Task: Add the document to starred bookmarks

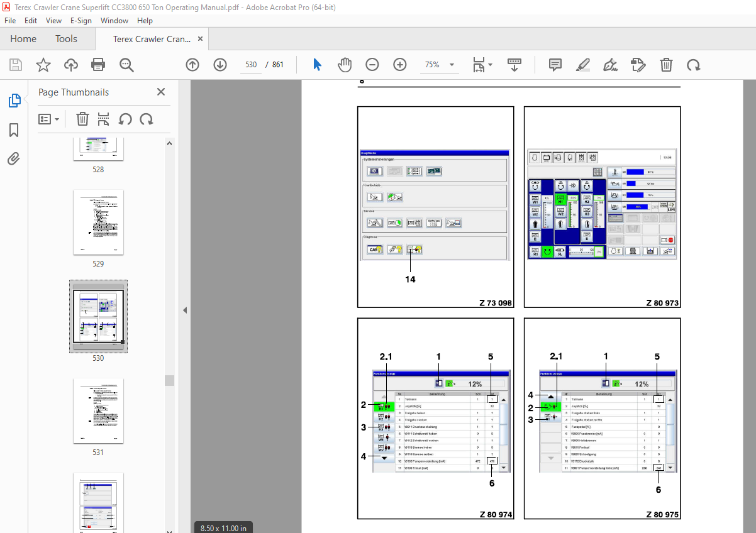Action: (x=43, y=65)
